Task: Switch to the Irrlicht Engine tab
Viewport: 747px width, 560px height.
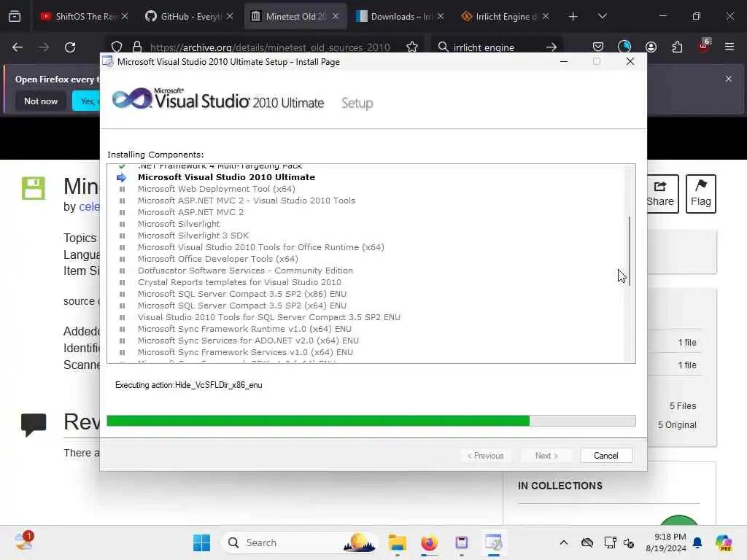Action: tap(505, 17)
